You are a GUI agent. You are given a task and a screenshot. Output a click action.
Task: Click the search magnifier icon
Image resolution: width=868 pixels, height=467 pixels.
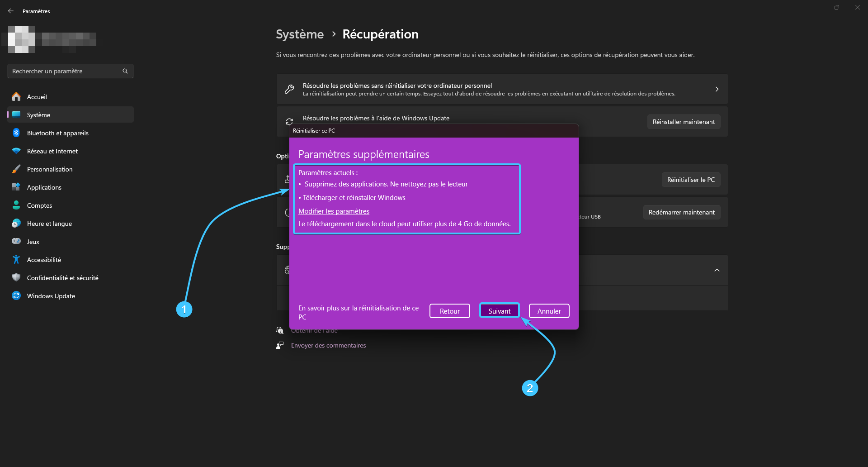pyautogui.click(x=125, y=71)
